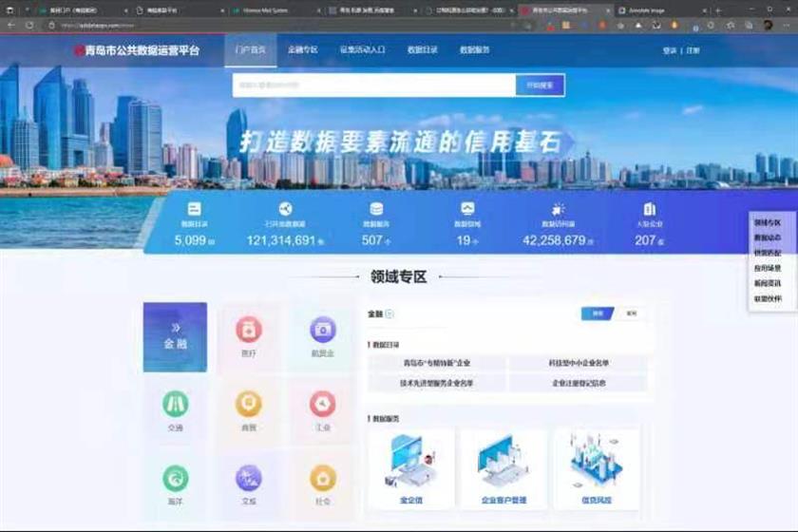Click the 注册 register link
This screenshot has width=798, height=532.
click(x=693, y=50)
